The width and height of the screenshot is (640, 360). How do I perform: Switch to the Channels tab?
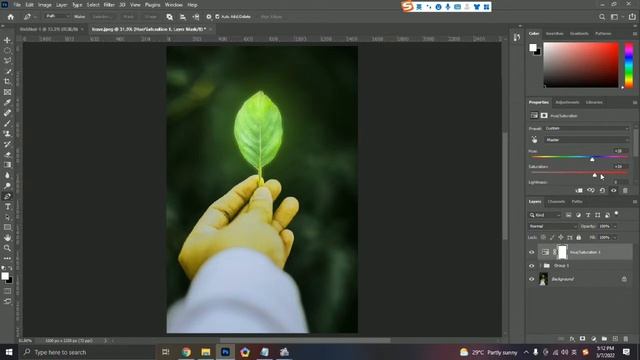click(556, 202)
